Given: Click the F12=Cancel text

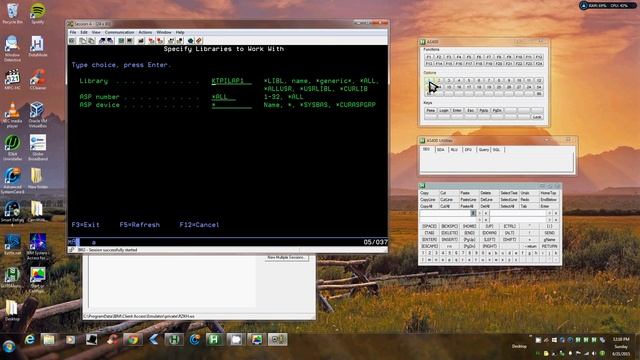Looking at the screenshot, I should point(199,225).
